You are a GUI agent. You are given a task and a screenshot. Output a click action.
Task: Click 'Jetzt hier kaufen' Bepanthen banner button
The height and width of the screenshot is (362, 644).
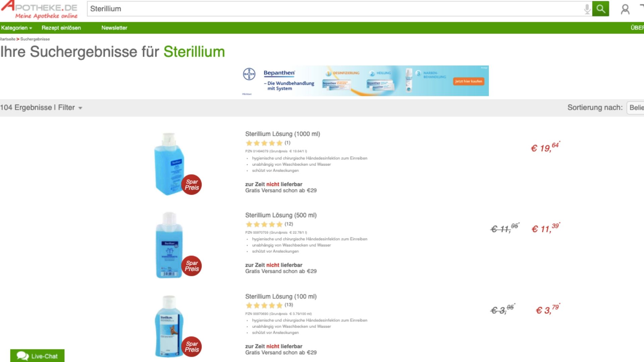[468, 81]
